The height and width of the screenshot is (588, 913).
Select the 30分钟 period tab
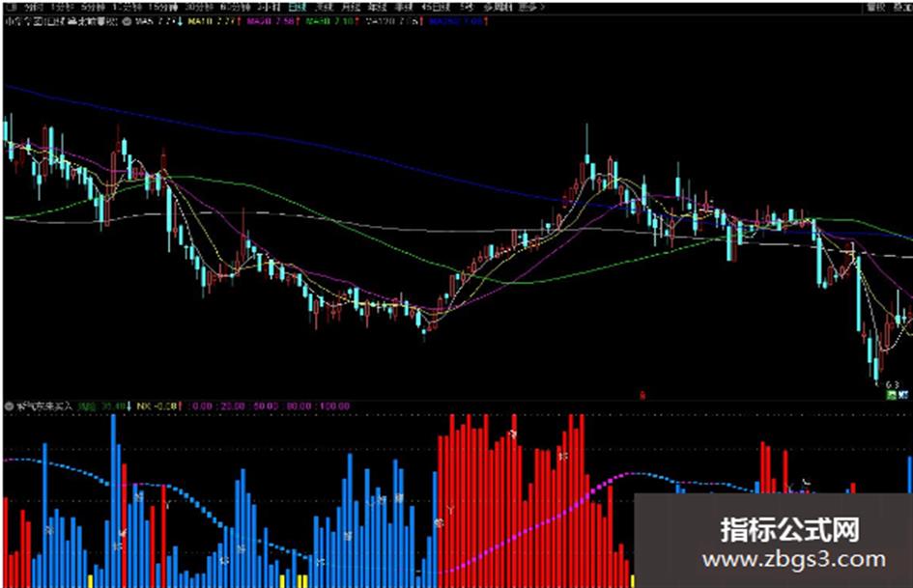tap(197, 7)
